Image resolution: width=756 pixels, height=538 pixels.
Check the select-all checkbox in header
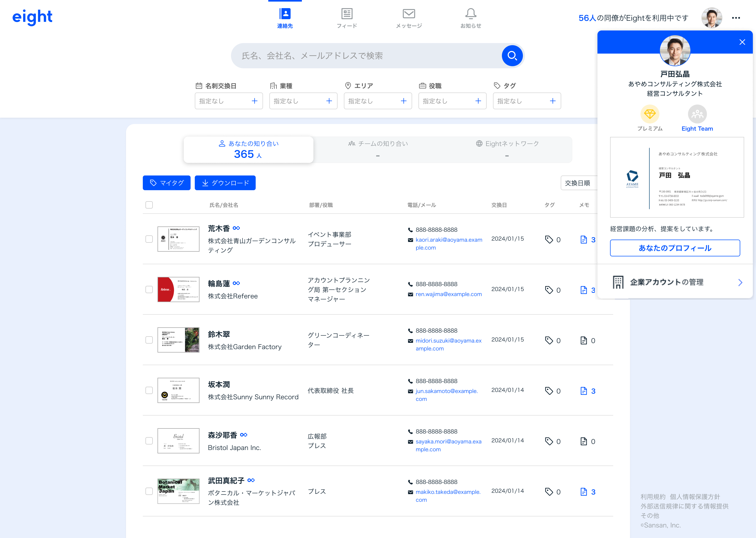click(x=149, y=205)
